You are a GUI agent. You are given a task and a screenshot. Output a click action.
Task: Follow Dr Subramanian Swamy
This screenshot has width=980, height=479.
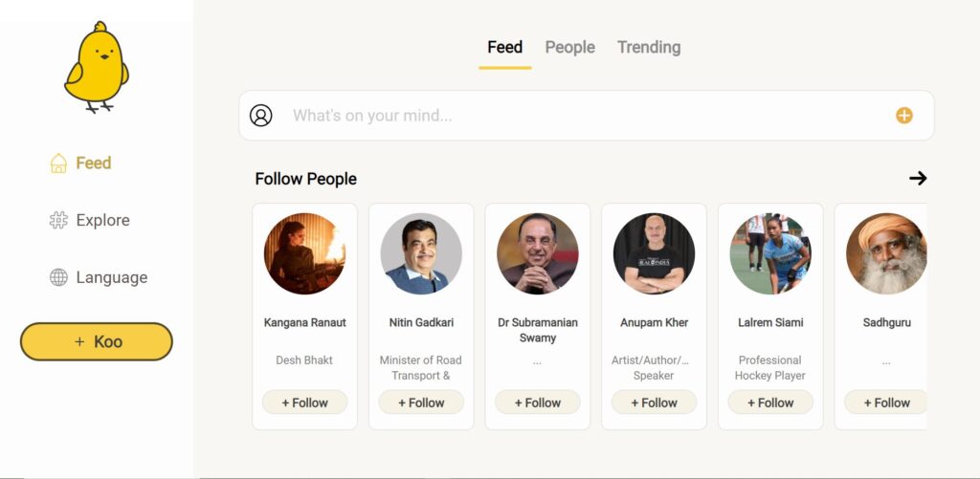click(537, 403)
